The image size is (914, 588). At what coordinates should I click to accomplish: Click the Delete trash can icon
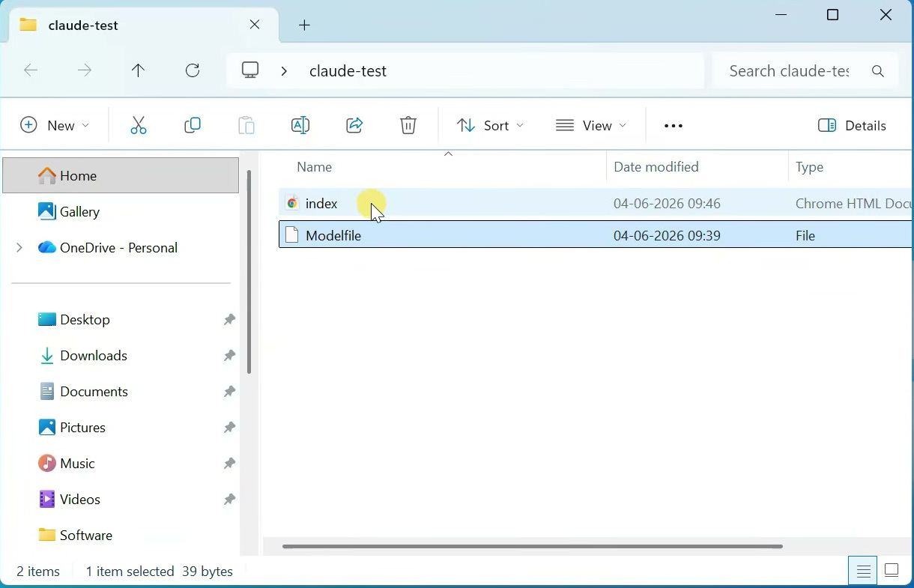point(408,125)
